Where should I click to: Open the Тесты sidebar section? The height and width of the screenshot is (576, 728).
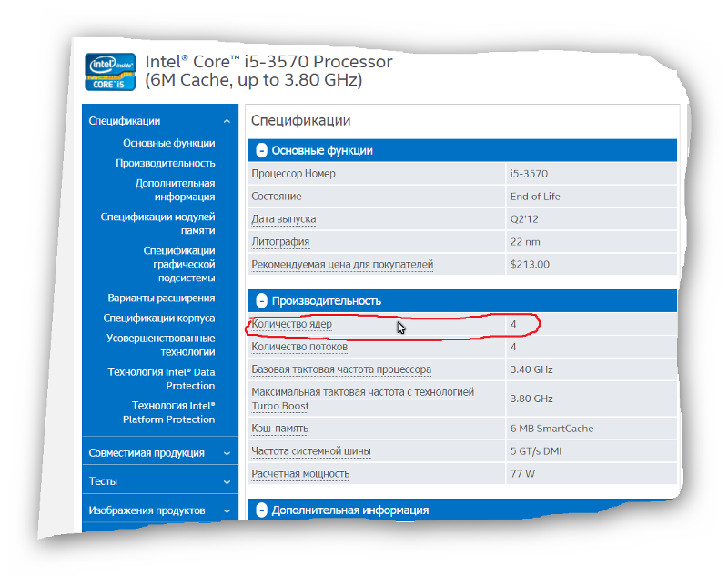pos(103,481)
